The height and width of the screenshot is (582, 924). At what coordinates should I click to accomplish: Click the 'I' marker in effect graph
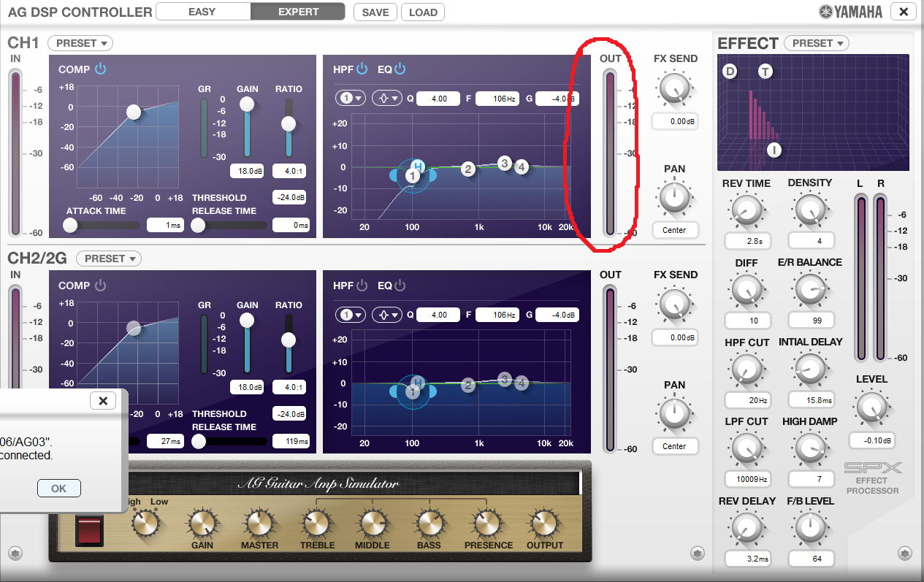[774, 150]
